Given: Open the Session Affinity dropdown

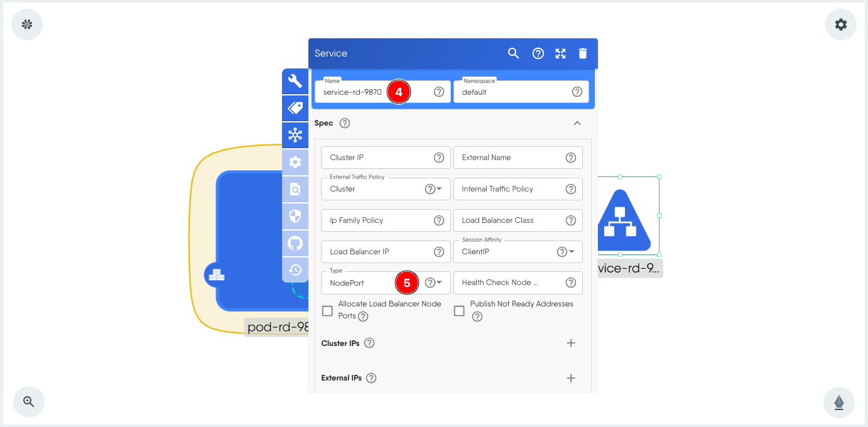Looking at the screenshot, I should click(x=572, y=252).
